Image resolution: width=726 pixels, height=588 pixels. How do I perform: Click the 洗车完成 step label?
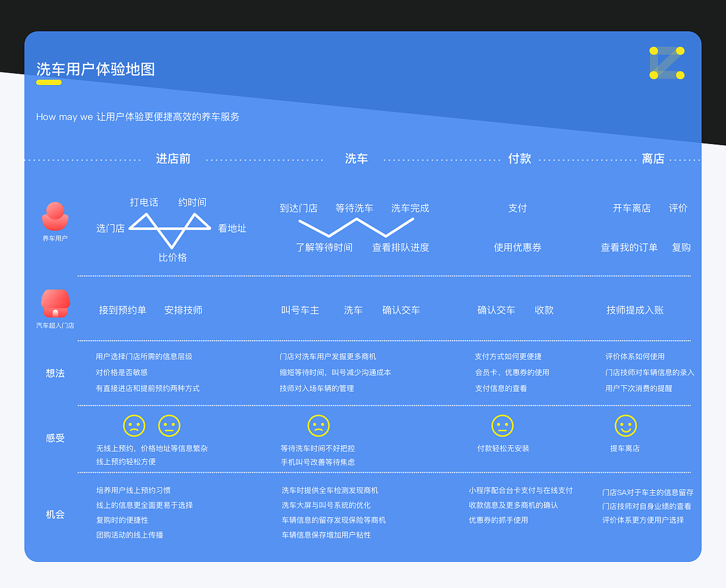(x=410, y=208)
